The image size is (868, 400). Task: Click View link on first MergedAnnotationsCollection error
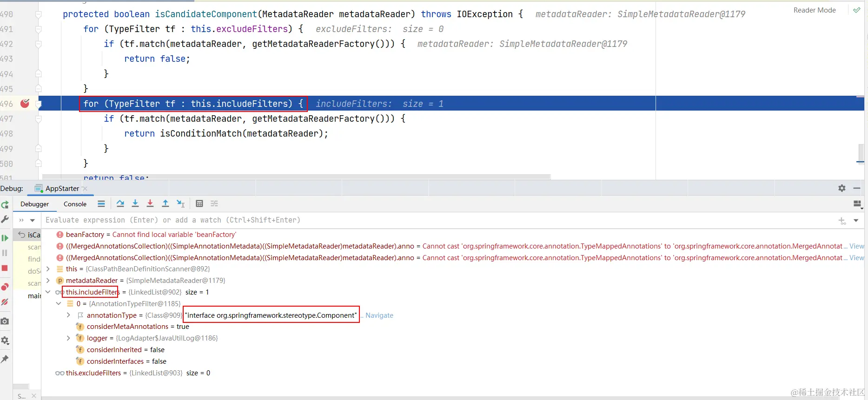857,246
